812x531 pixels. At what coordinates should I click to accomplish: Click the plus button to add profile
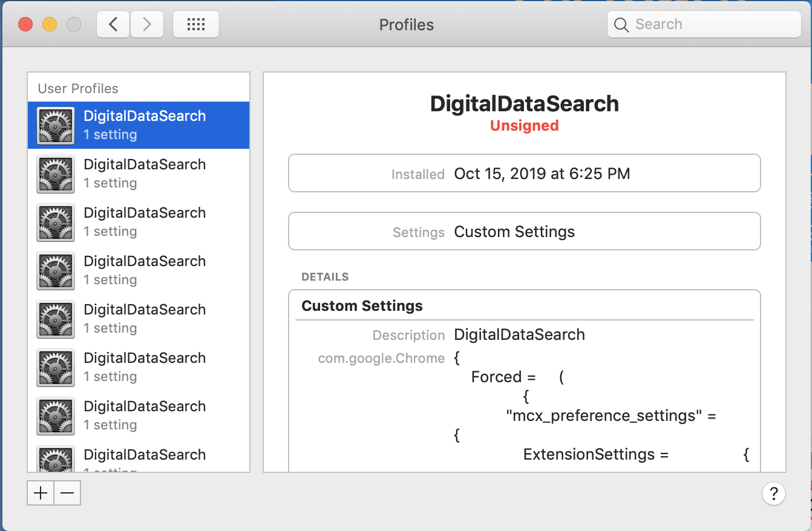pos(41,494)
